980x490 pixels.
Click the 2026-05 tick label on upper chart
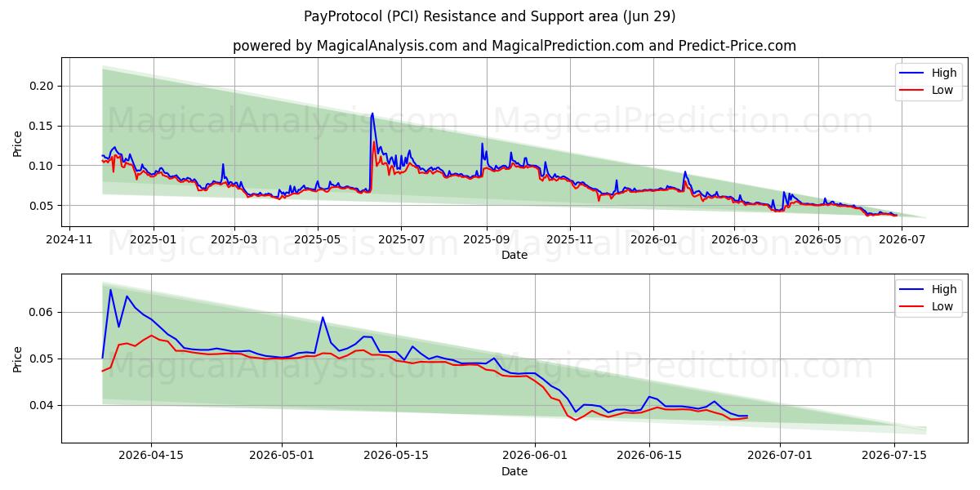(x=817, y=239)
